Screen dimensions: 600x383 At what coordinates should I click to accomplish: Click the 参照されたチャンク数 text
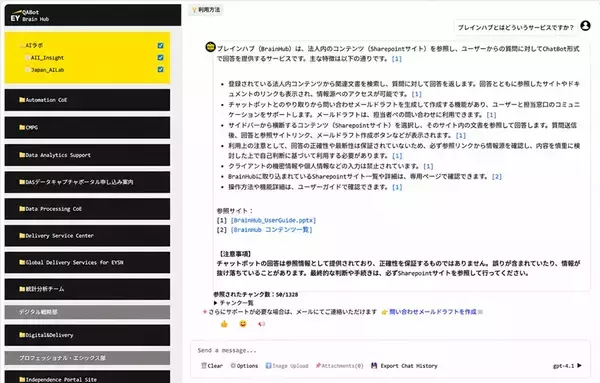[x=256, y=295]
